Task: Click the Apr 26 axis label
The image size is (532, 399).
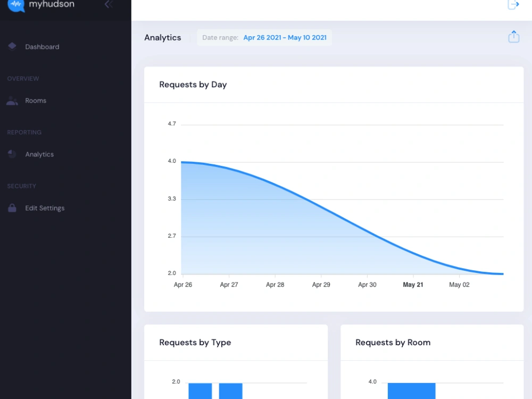Action: 183,285
